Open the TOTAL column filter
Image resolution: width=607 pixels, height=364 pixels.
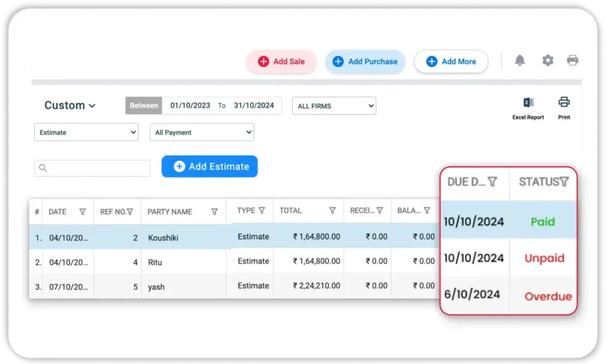333,210
